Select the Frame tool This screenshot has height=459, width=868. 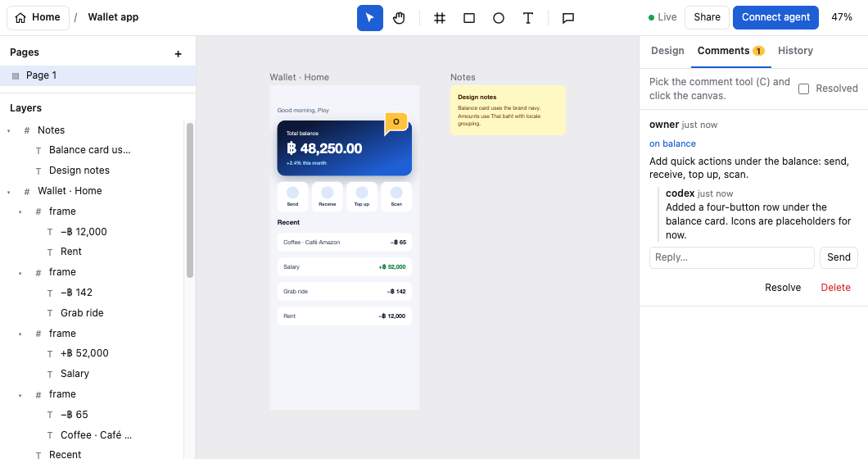point(440,18)
